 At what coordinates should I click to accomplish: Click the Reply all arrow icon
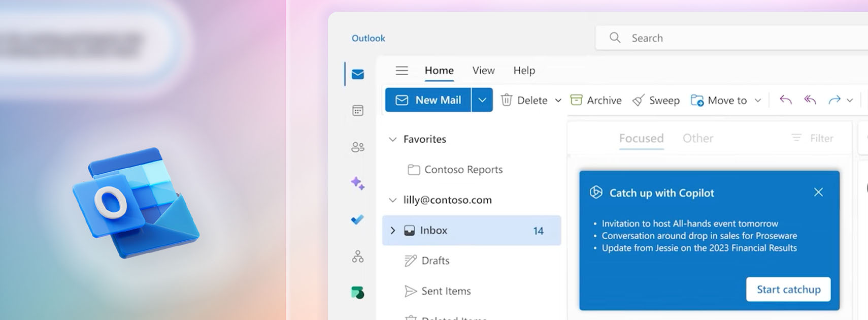(x=810, y=100)
